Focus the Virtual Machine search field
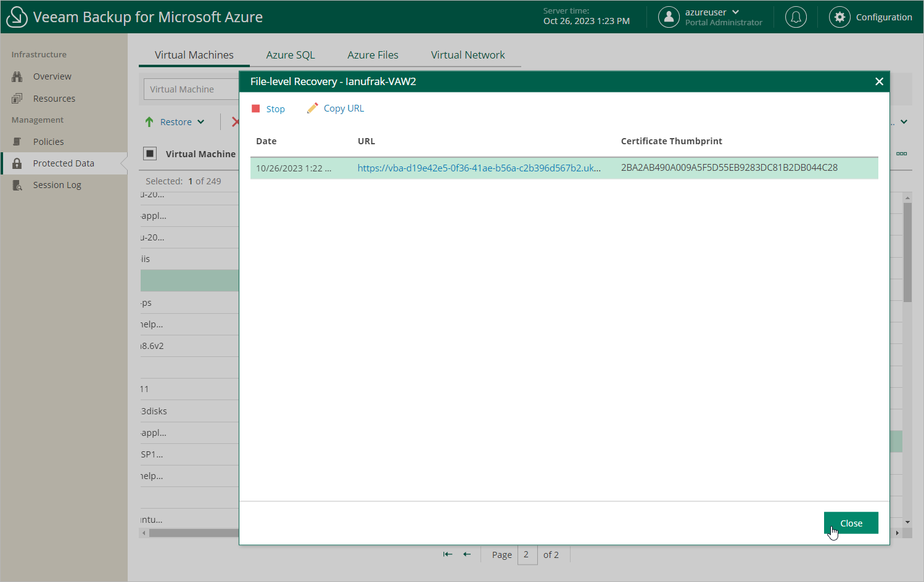Viewport: 924px width, 582px height. [191, 89]
